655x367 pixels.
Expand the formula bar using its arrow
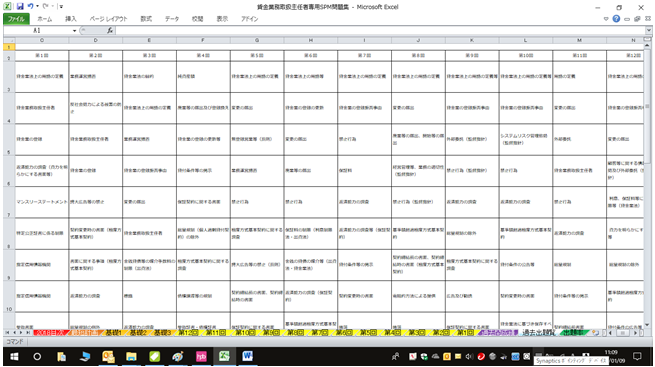[x=648, y=30]
